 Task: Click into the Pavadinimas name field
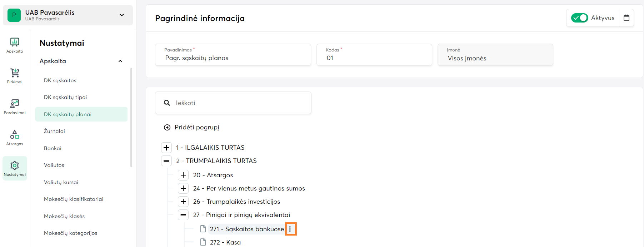click(232, 58)
